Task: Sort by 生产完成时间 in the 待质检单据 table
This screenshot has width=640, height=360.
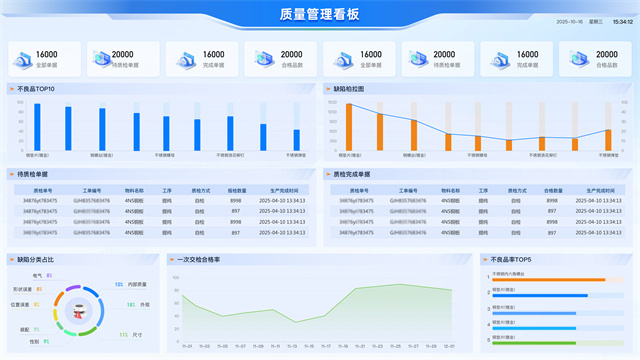Action: 284,191
